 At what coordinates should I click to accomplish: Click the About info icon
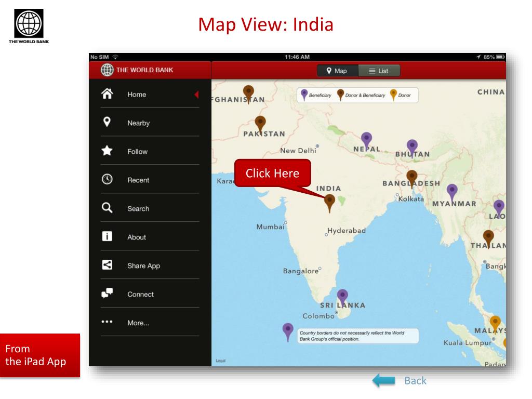coord(107,236)
